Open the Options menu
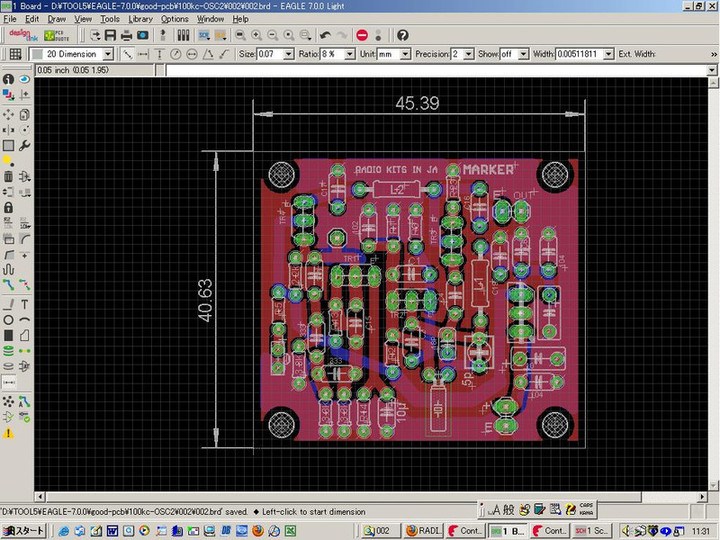This screenshot has width=720, height=540. (174, 19)
